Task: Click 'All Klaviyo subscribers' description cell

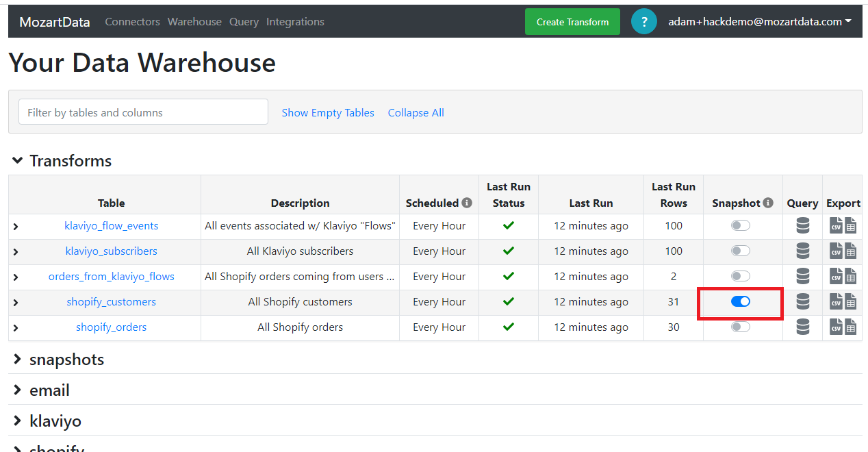Action: (x=300, y=251)
